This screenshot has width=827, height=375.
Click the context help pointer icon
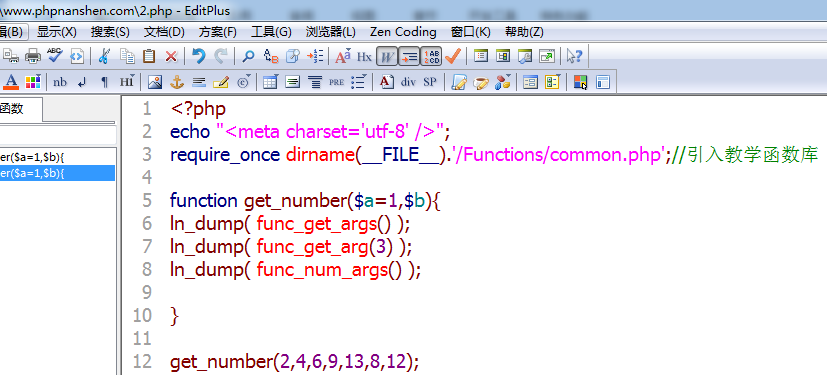click(574, 56)
